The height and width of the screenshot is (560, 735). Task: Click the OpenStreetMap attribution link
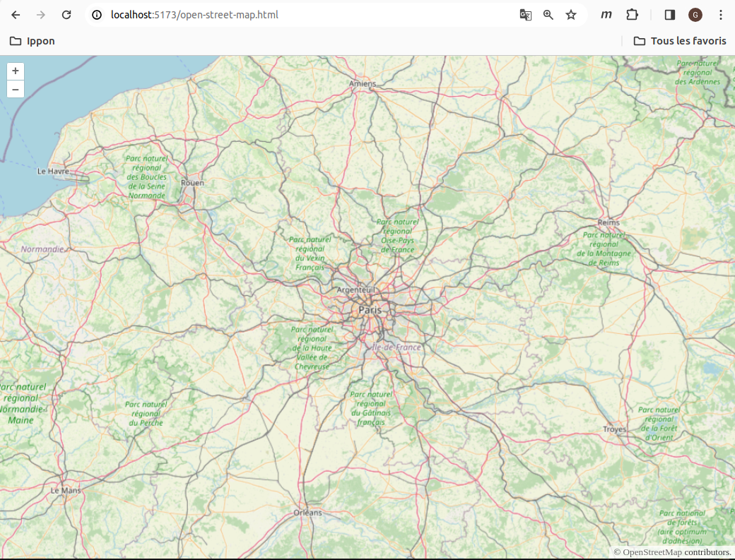652,552
